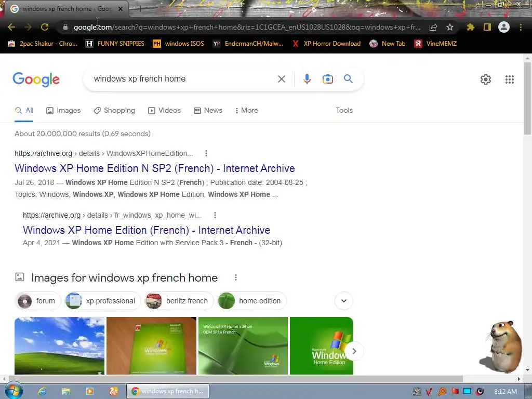
Task: Open 2pac Shakur bookmark
Action: coord(43,44)
